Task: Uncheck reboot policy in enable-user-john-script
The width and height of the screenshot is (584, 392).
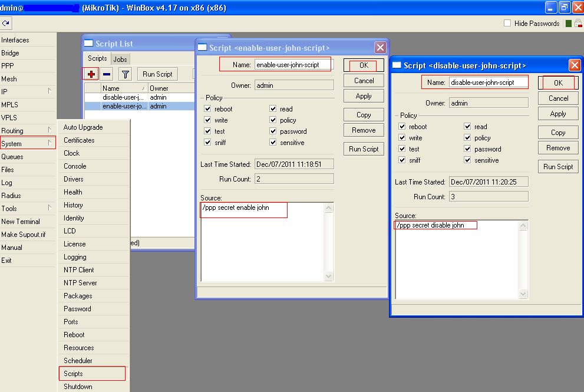Action: click(207, 109)
